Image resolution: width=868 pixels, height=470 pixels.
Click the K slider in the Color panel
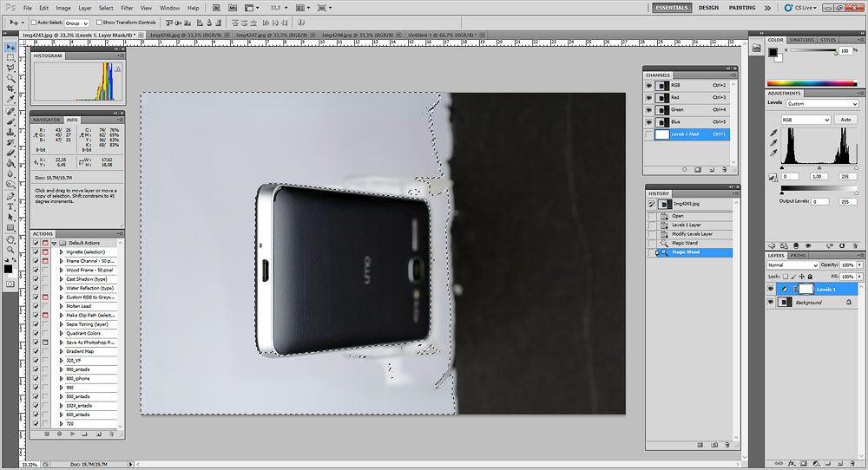814,51
